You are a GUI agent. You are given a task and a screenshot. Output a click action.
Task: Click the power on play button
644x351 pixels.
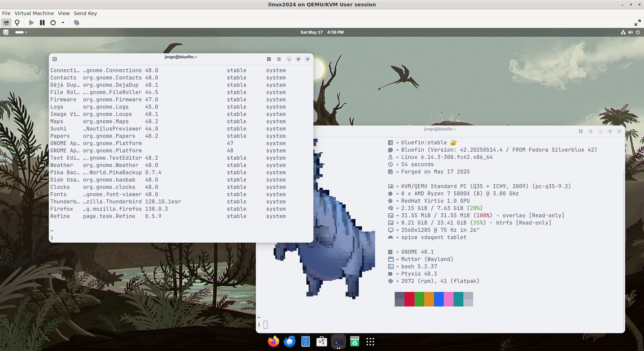pos(31,23)
